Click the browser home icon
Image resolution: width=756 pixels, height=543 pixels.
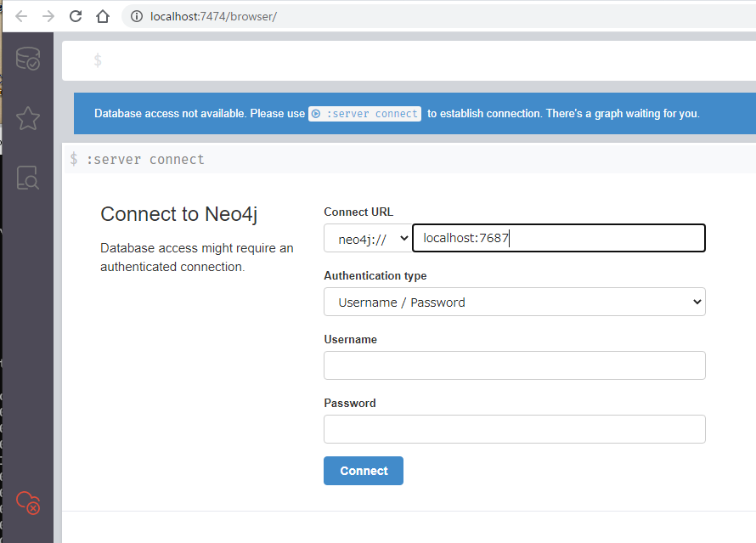103,16
